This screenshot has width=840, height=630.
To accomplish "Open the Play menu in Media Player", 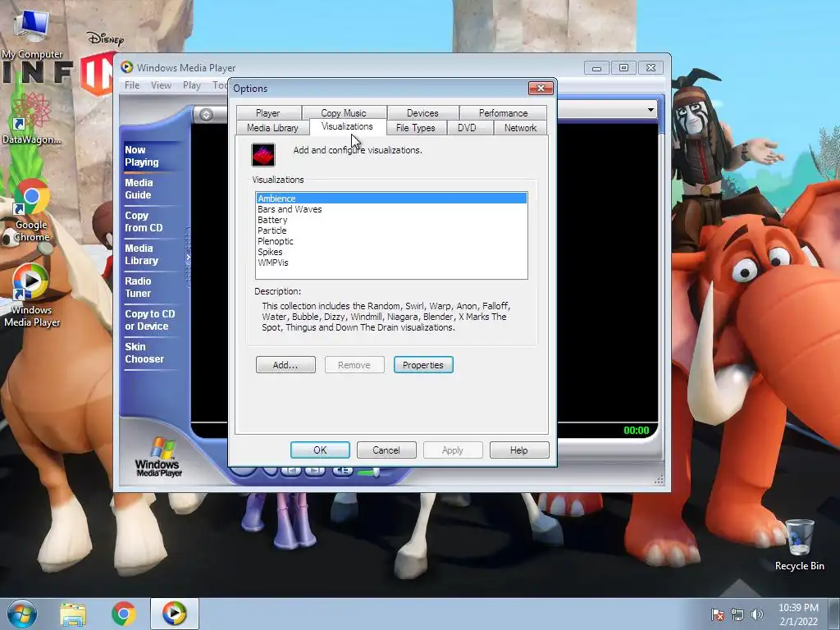I will [191, 85].
